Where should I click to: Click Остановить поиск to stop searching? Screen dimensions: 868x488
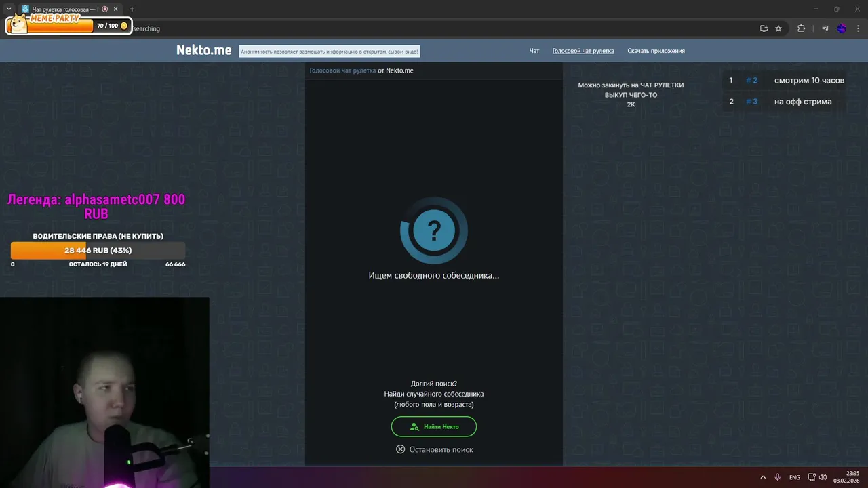pos(441,449)
